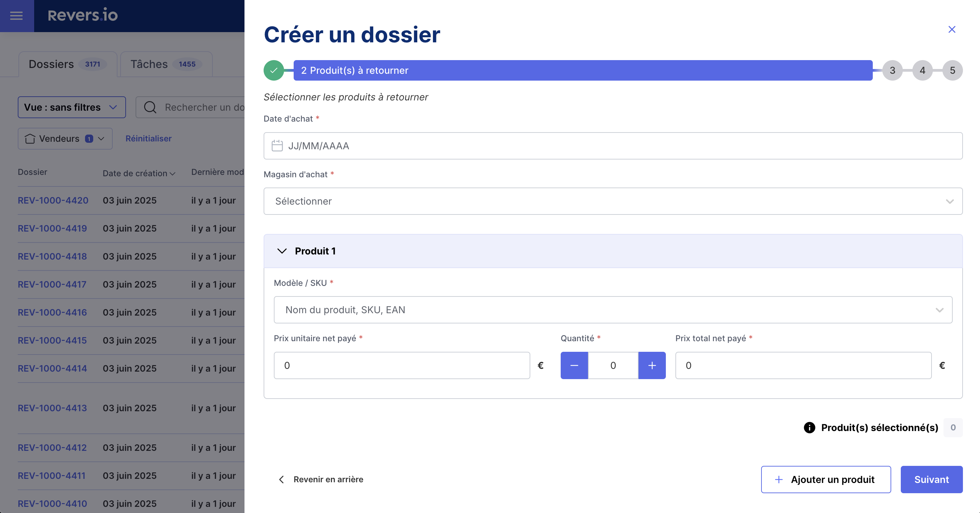Screen dimensions: 980x513
Task: Open dossier REV-1000-4415
Action: point(52,340)
